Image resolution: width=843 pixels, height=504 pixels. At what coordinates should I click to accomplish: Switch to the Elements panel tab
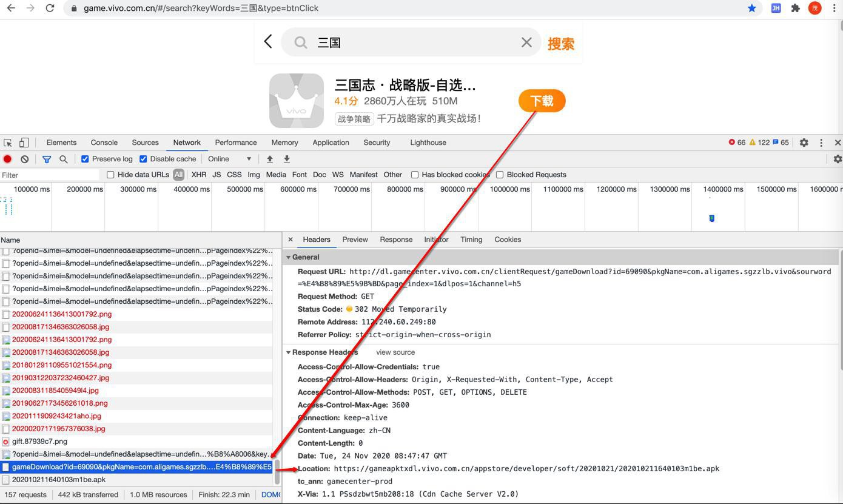click(x=61, y=143)
